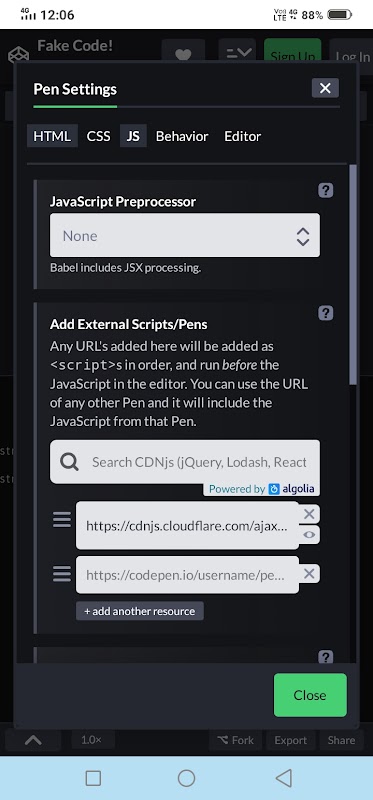The height and width of the screenshot is (800, 373).
Task: Click the help icon beside JavaScript Preprocessor
Action: pos(326,190)
